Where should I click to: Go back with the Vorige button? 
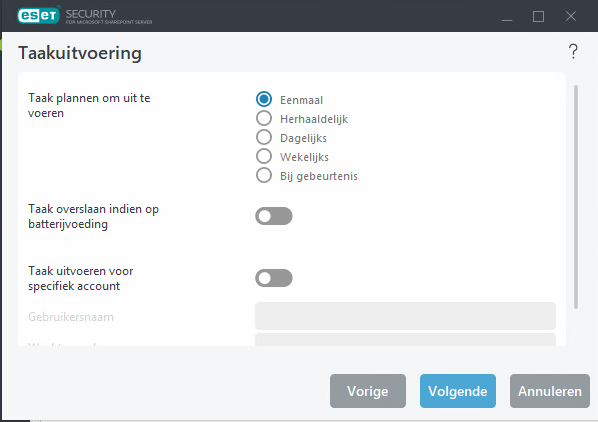368,391
